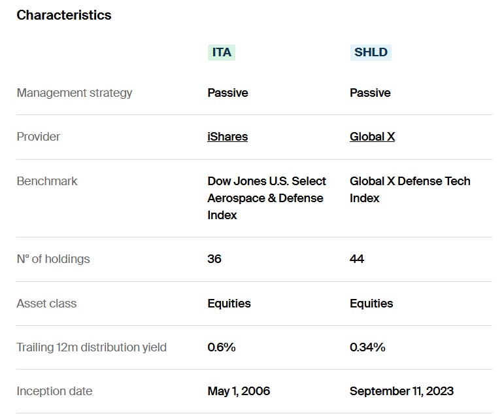Viewport: 504px width, 420px height.
Task: Select Global X Defense Tech Index text
Action: tap(410, 189)
